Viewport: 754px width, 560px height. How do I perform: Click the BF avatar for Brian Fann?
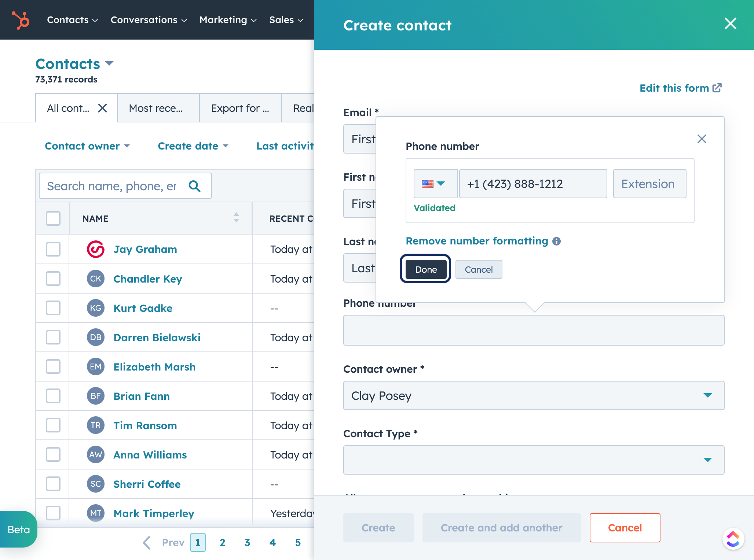(x=96, y=396)
